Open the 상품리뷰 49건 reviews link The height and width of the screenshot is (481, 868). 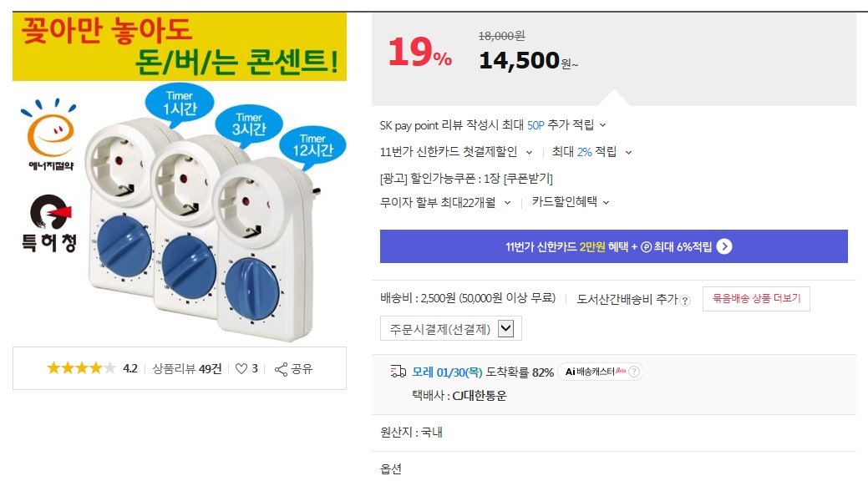pyautogui.click(x=187, y=368)
